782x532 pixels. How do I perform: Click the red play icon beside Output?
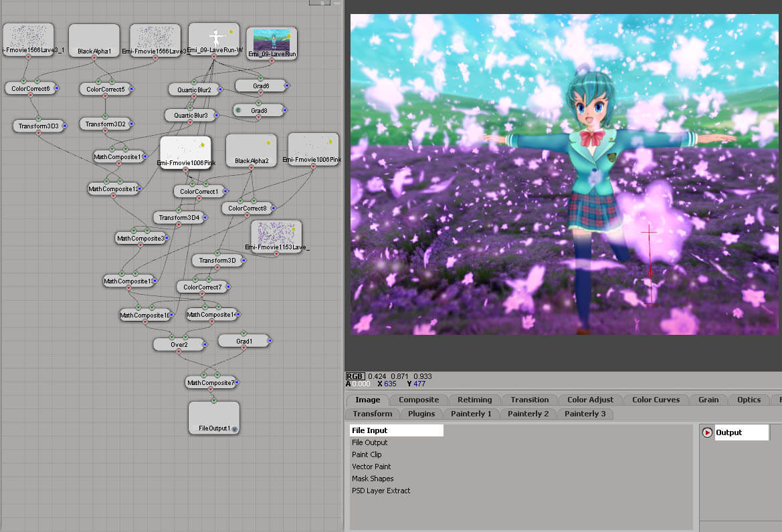click(707, 432)
